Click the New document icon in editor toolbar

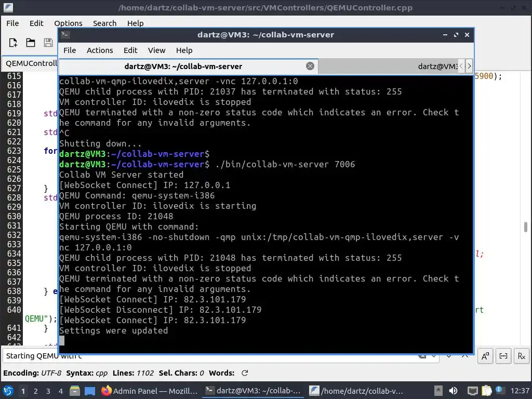tap(13, 43)
